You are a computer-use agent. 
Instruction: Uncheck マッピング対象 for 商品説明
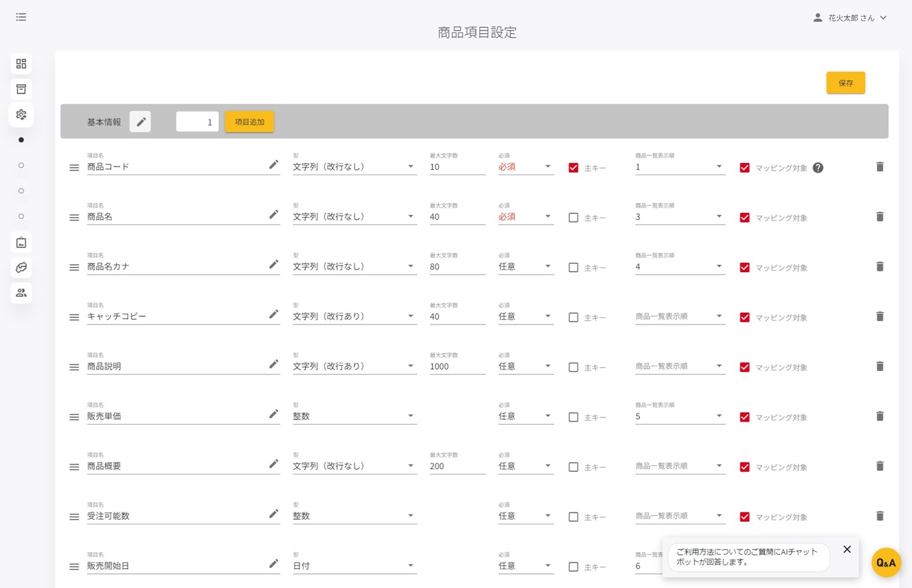click(x=744, y=366)
